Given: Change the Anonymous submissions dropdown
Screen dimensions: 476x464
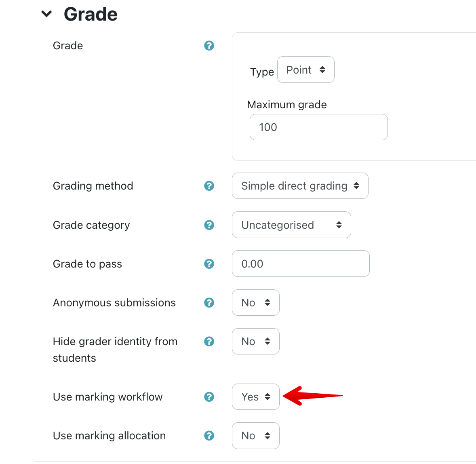Looking at the screenshot, I should point(255,303).
